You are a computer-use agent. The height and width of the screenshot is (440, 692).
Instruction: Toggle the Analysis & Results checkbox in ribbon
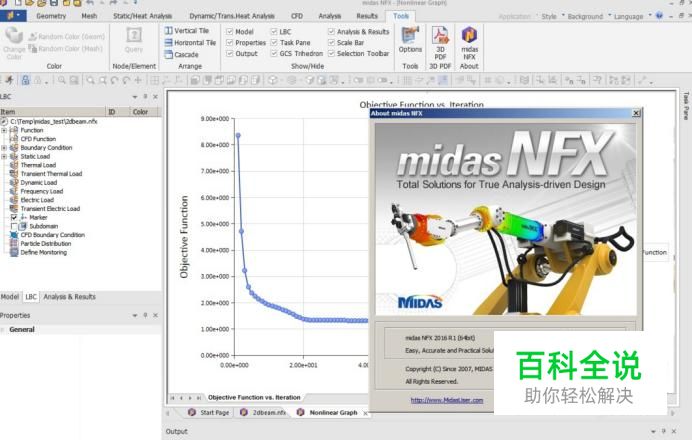click(331, 31)
